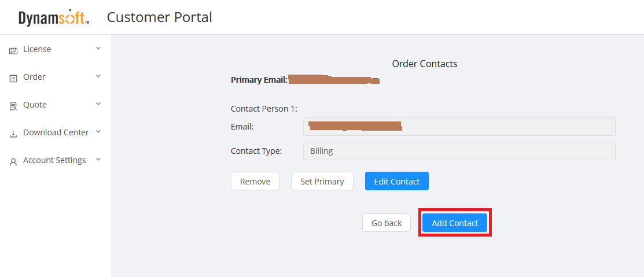The image size is (644, 277).
Task: Open the Download Center sidebar menu
Action: [56, 133]
